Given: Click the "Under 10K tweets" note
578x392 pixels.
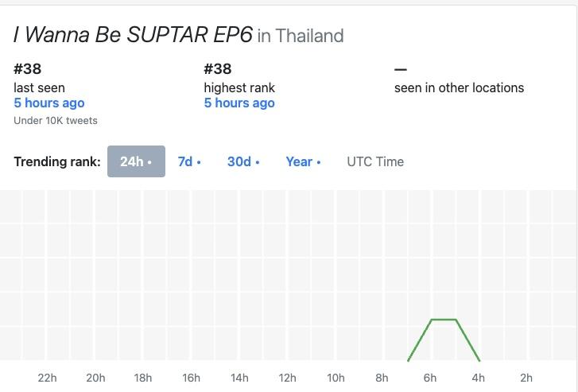Looking at the screenshot, I should click(x=56, y=121).
